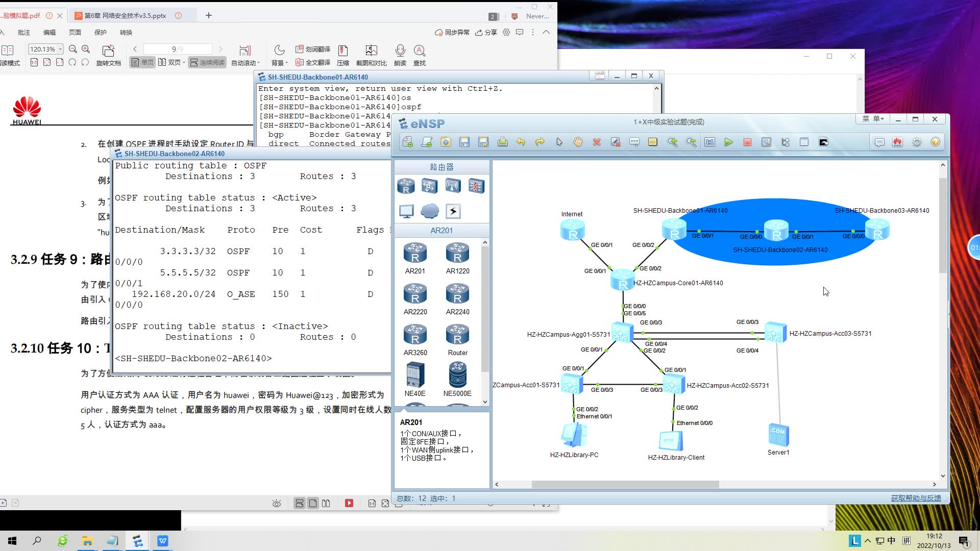Screen dimensions: 980x551
Task: Select router device category icon
Action: click(x=406, y=186)
